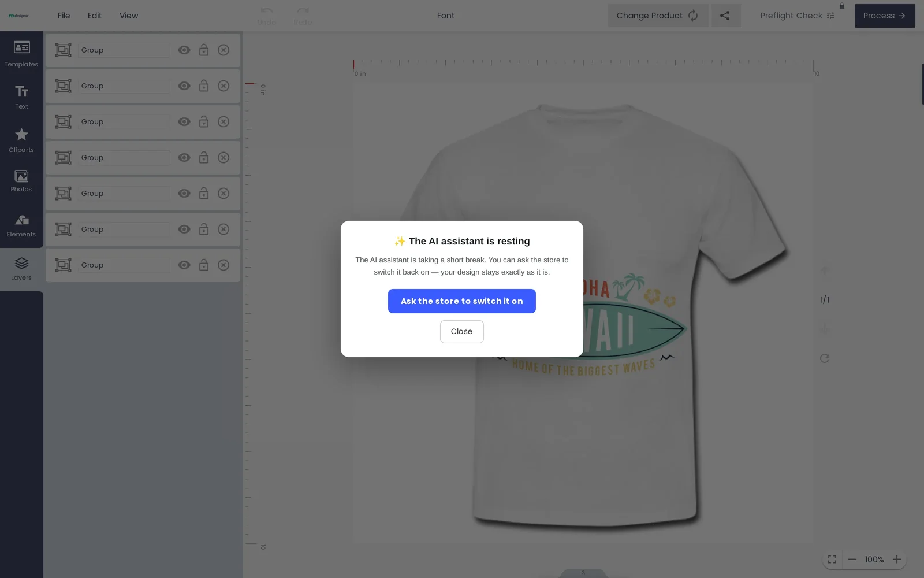The image size is (924, 578).
Task: Expand the bottom chevron drawer handle
Action: (583, 573)
